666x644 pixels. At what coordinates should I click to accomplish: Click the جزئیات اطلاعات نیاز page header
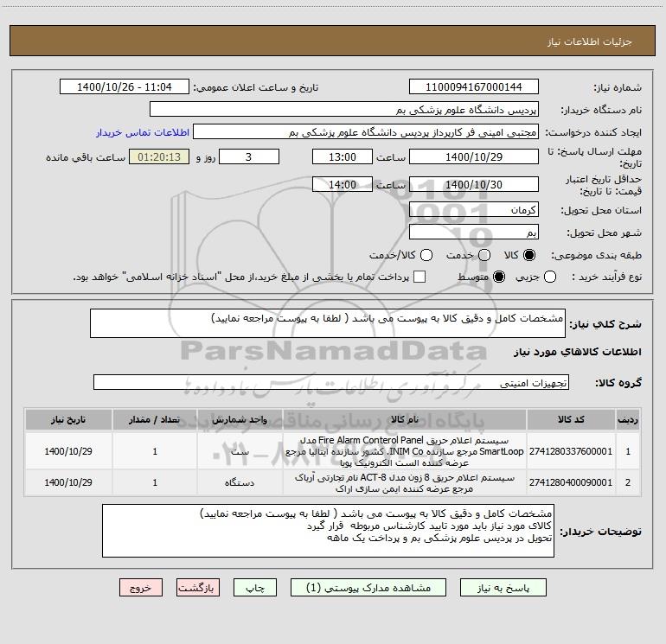click(x=589, y=41)
